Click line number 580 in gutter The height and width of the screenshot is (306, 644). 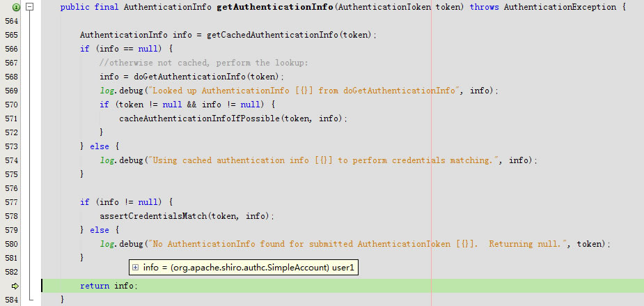[12, 244]
